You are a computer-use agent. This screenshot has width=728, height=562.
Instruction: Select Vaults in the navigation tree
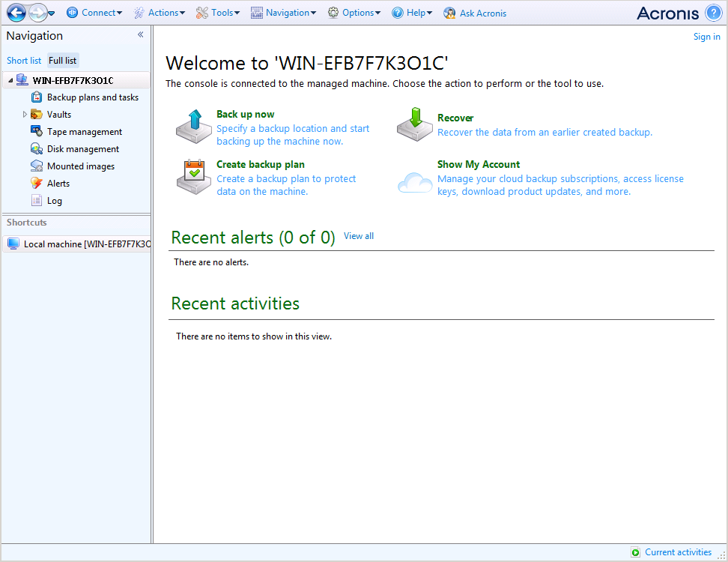click(59, 114)
